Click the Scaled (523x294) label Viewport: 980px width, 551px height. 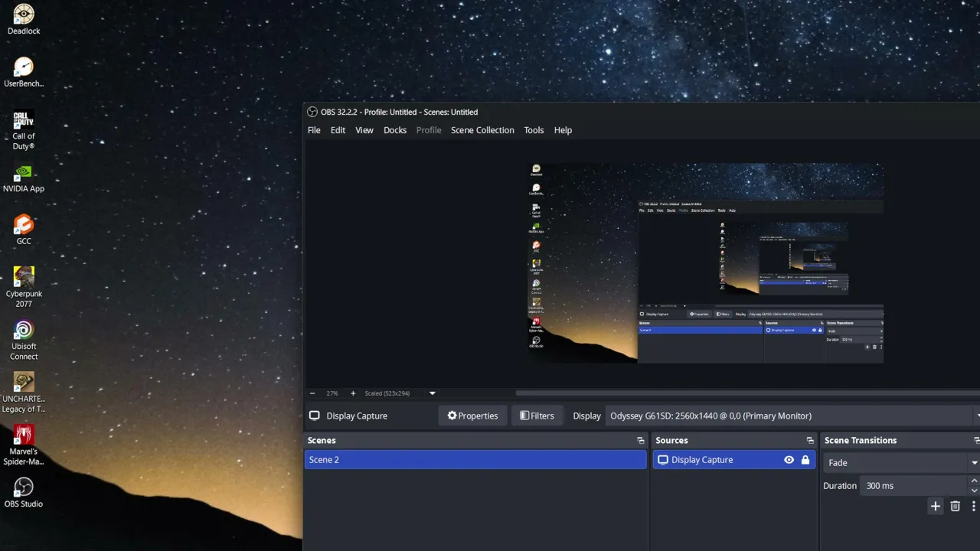pyautogui.click(x=387, y=393)
